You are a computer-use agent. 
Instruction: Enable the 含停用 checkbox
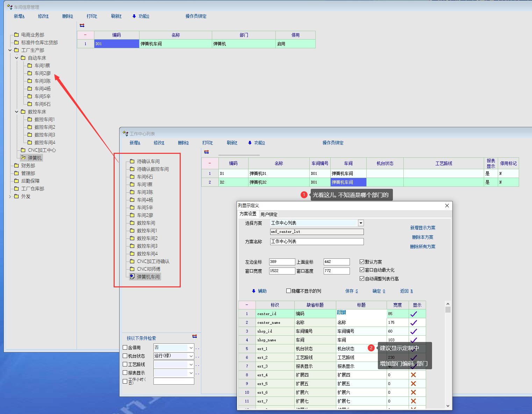click(125, 348)
